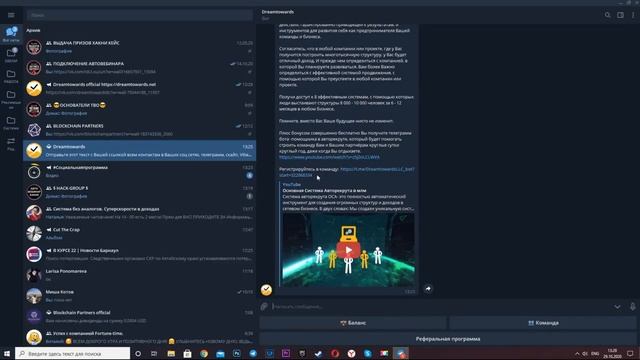Open the Windows notification center

tap(631, 353)
